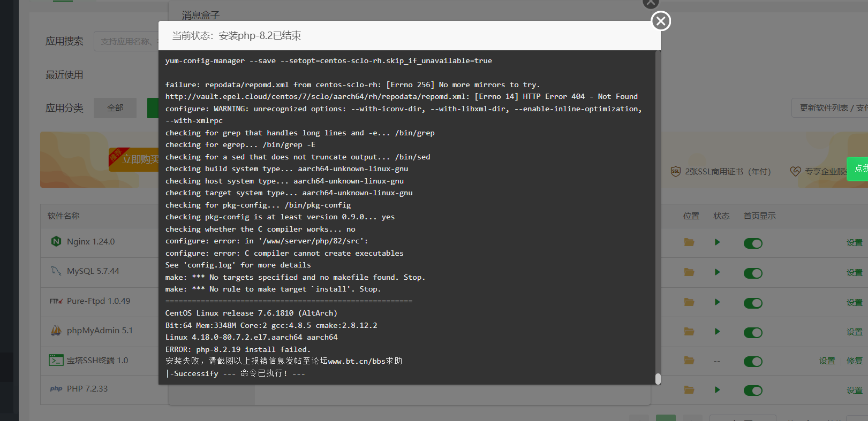The image size is (868, 421).
Task: Click the Nginx 1.24.0 icon
Action: click(x=56, y=241)
